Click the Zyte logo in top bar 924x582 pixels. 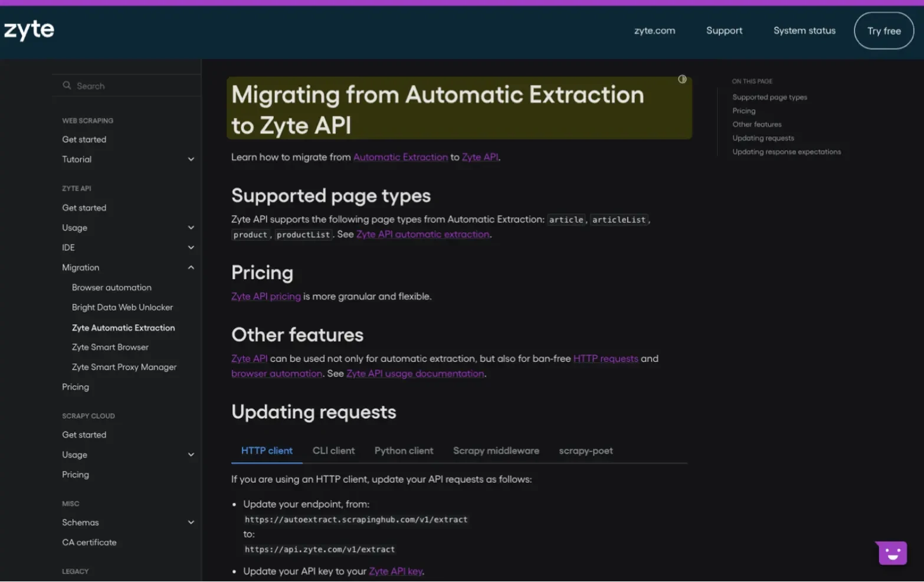[28, 30]
